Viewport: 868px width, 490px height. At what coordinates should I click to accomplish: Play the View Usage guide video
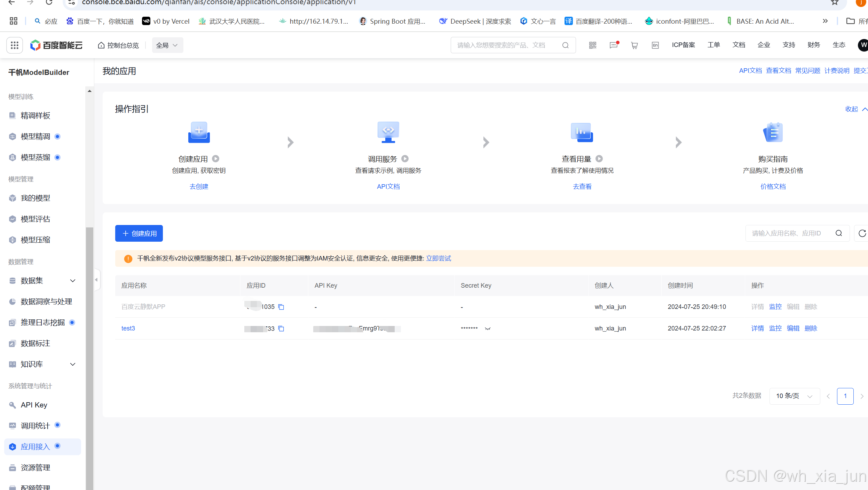click(599, 159)
